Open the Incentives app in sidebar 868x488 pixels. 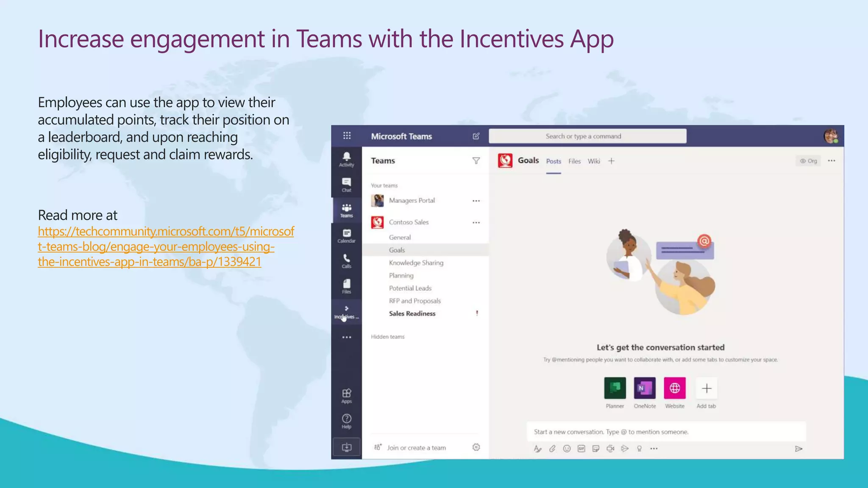346,312
